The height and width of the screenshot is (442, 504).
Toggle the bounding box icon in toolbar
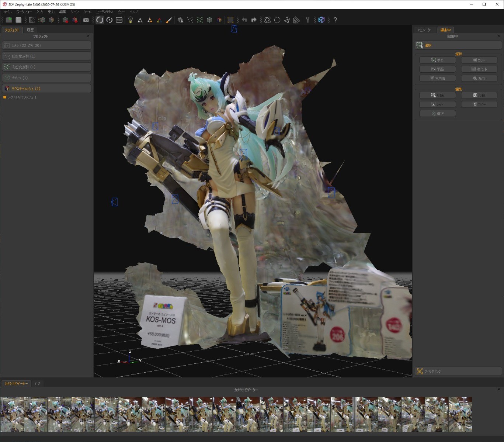point(230,20)
